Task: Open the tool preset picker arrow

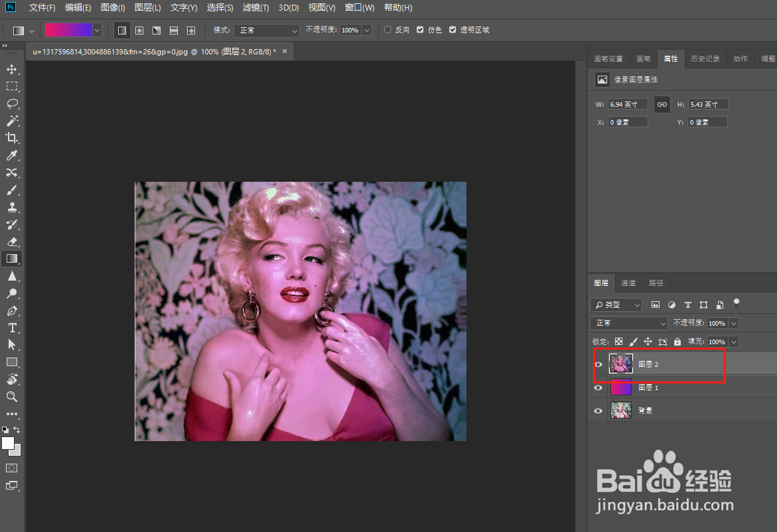Action: tap(32, 31)
